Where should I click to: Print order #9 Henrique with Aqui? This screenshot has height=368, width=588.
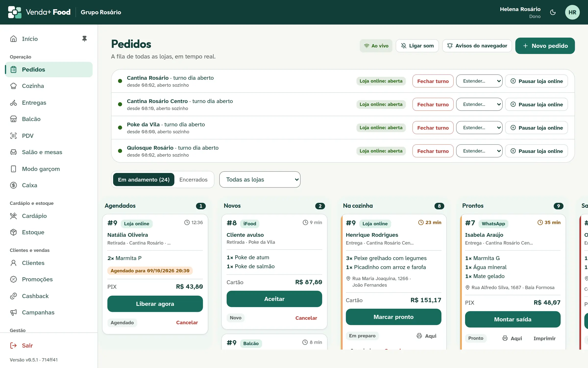(x=427, y=336)
